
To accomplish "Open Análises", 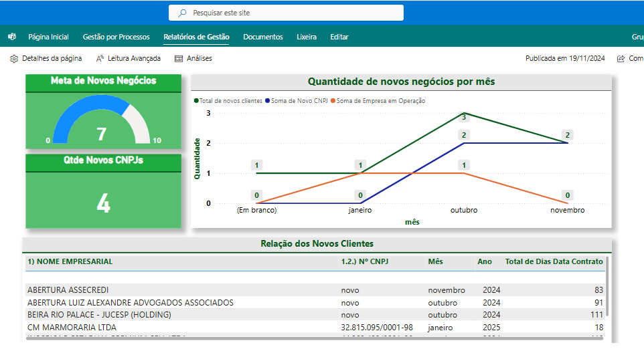I will click(199, 58).
